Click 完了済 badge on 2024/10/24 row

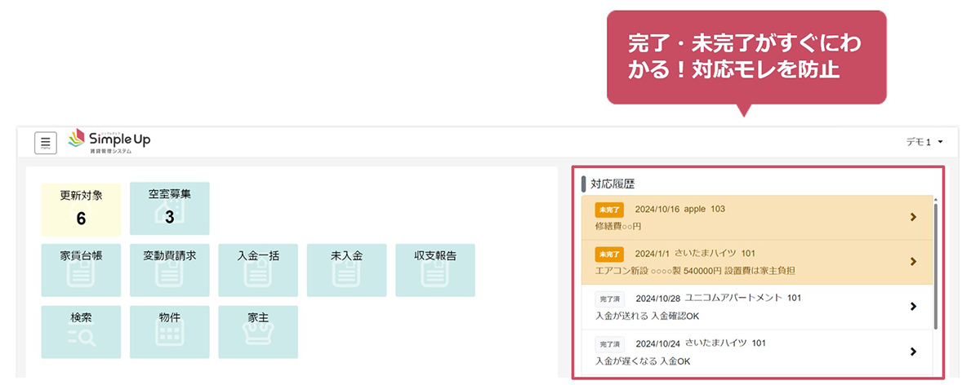point(609,344)
